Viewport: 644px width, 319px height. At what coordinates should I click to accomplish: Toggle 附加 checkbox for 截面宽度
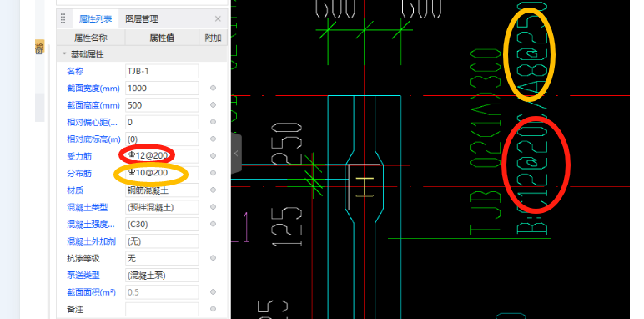213,88
